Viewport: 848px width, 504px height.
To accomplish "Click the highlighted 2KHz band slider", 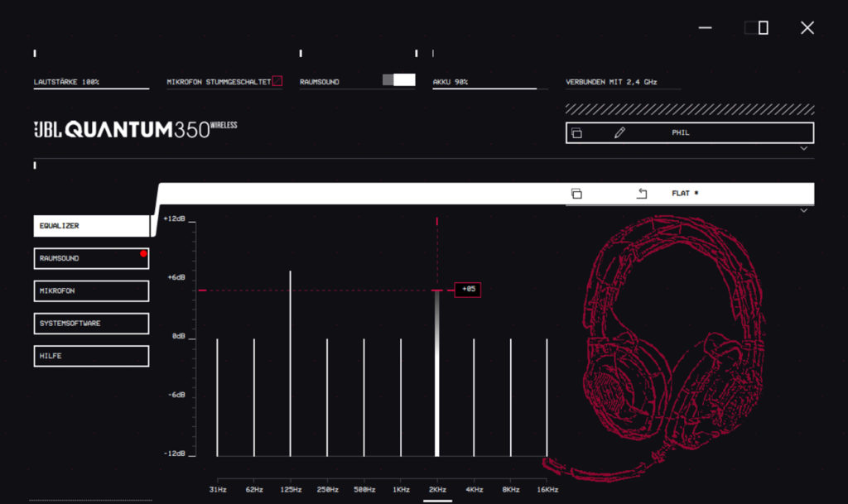I will (x=437, y=373).
